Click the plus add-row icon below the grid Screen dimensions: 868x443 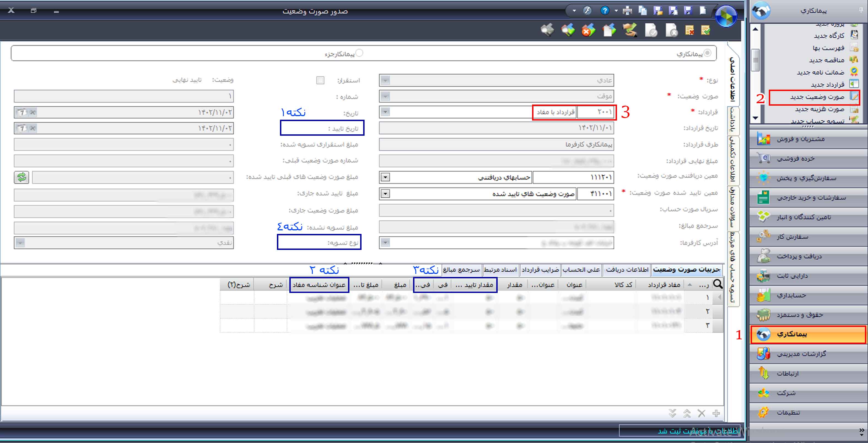[716, 413]
